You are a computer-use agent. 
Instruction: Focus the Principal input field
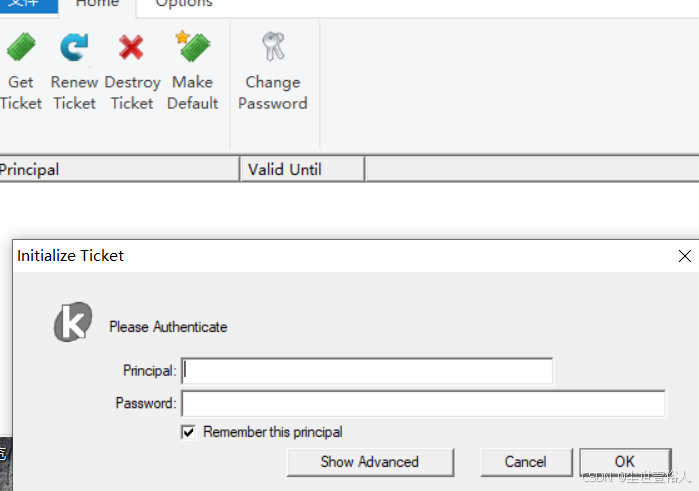pos(367,371)
